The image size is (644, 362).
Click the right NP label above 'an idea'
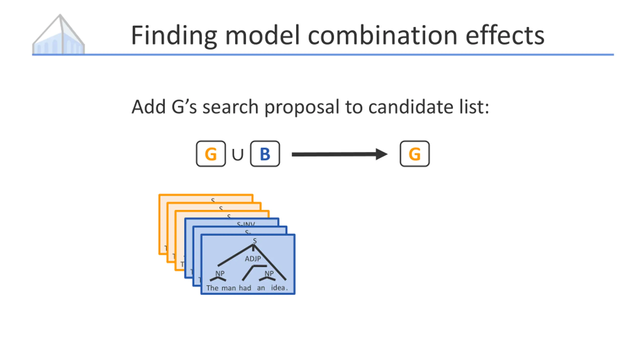pos(269,273)
